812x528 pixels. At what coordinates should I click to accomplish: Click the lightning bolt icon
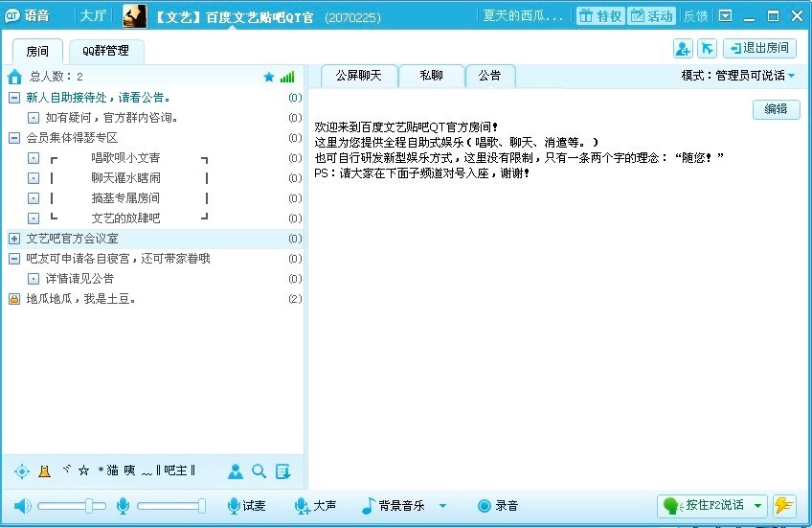pyautogui.click(x=784, y=505)
